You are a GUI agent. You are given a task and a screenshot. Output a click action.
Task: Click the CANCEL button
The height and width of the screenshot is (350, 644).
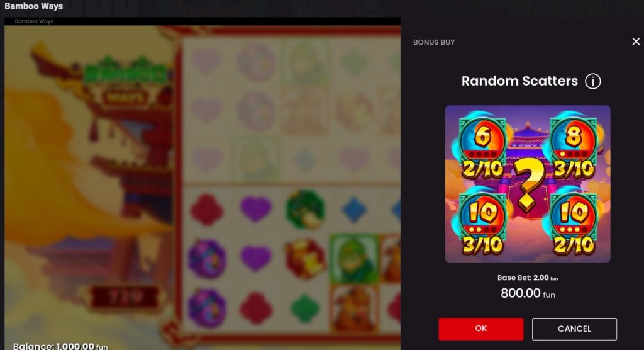tap(574, 329)
